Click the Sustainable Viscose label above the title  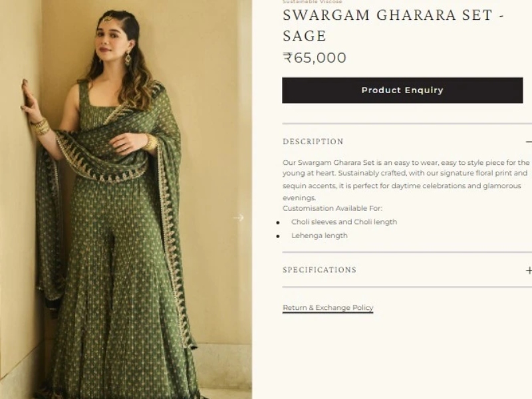point(312,2)
